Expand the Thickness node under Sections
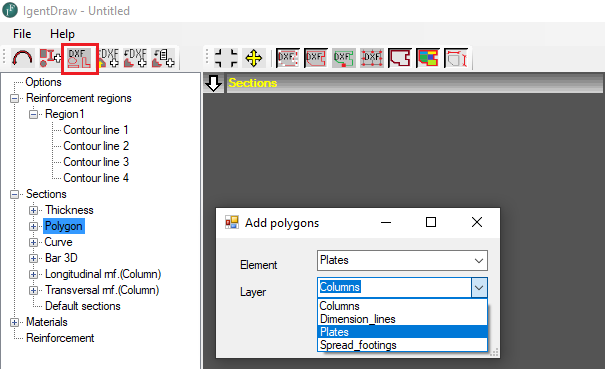605x369 pixels. click(33, 210)
